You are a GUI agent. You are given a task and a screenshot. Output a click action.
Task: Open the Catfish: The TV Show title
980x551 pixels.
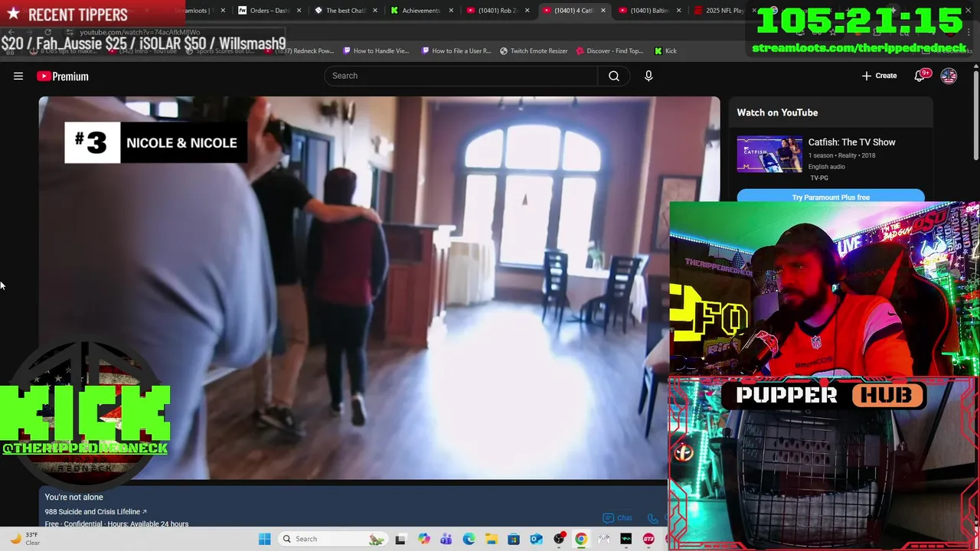[851, 142]
